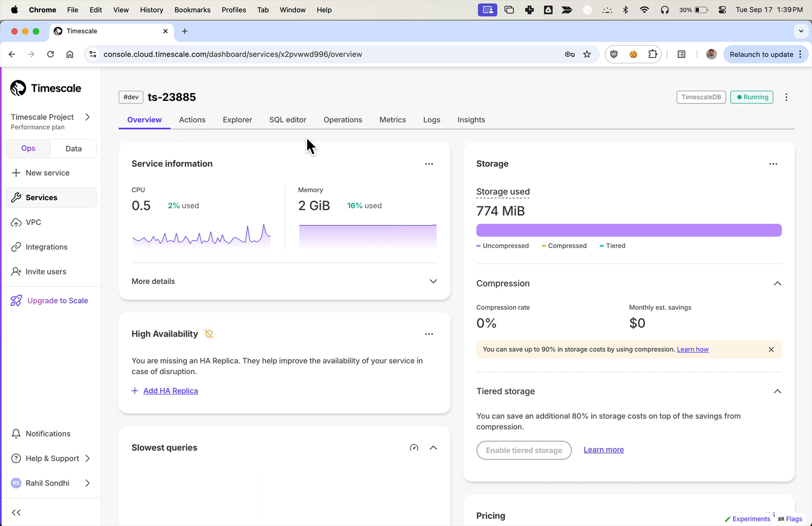Viewport: 812px width, 526px height.
Task: Click the browser address bar URL
Action: pos(233,54)
